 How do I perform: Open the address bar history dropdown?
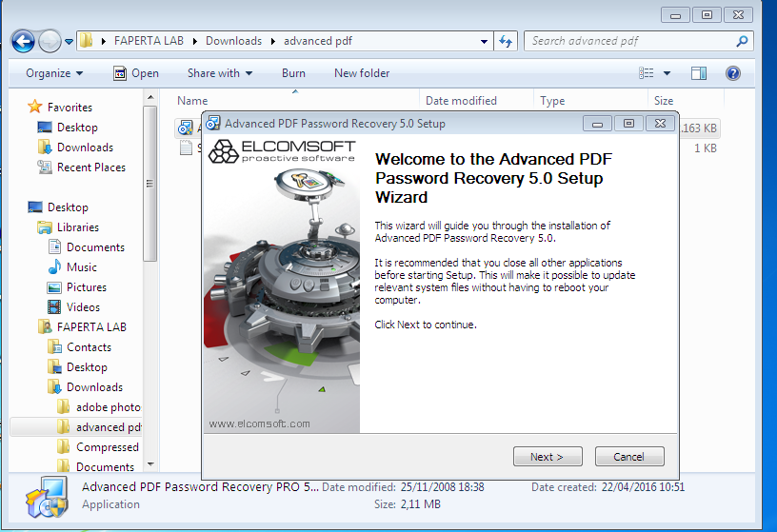(484, 42)
